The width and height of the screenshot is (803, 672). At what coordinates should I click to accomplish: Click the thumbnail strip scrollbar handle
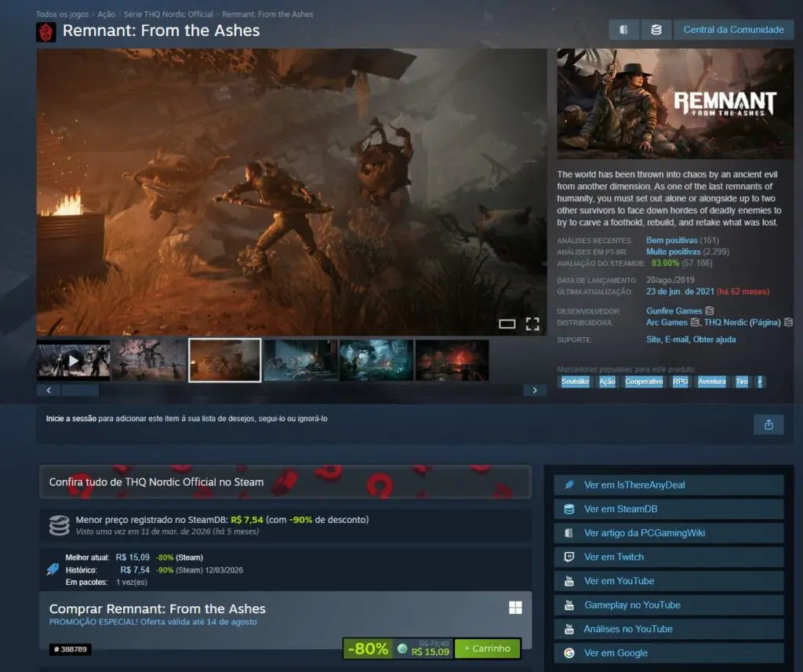point(81,390)
